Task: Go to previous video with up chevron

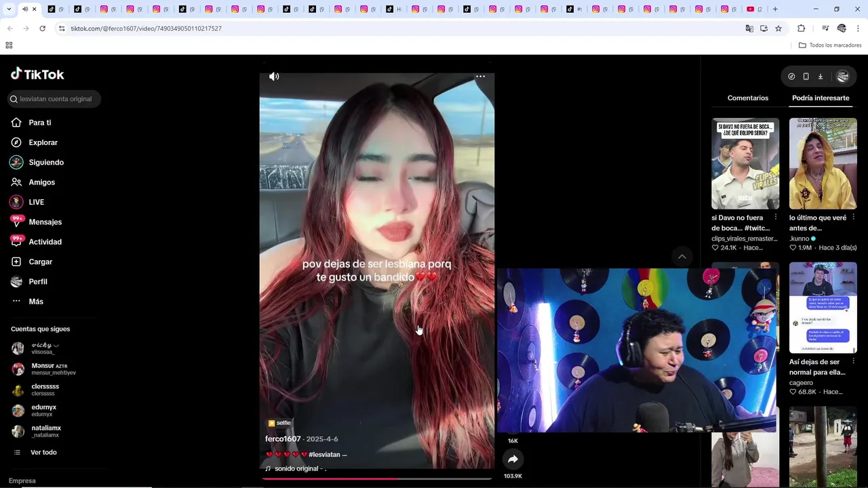Action: [x=682, y=257]
